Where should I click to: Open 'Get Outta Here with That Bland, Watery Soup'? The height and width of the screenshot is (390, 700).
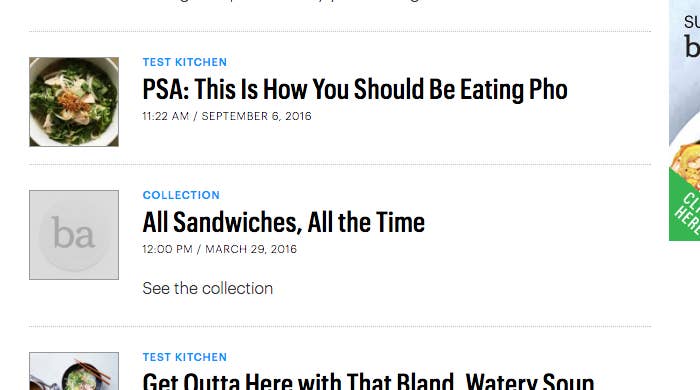click(368, 381)
